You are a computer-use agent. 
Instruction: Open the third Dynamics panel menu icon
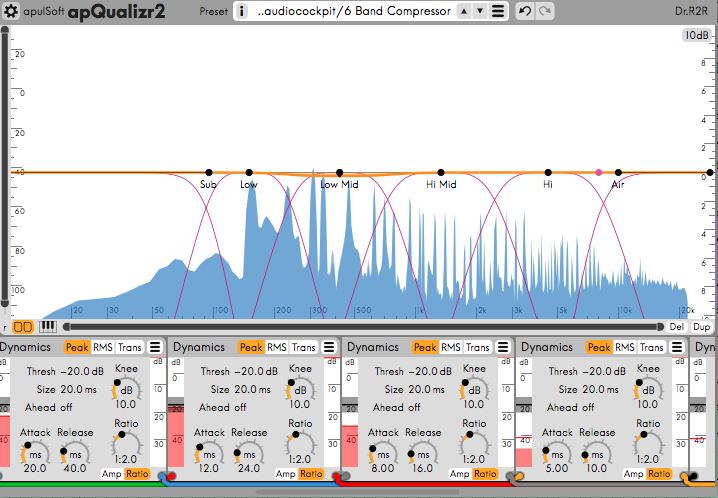click(x=503, y=347)
